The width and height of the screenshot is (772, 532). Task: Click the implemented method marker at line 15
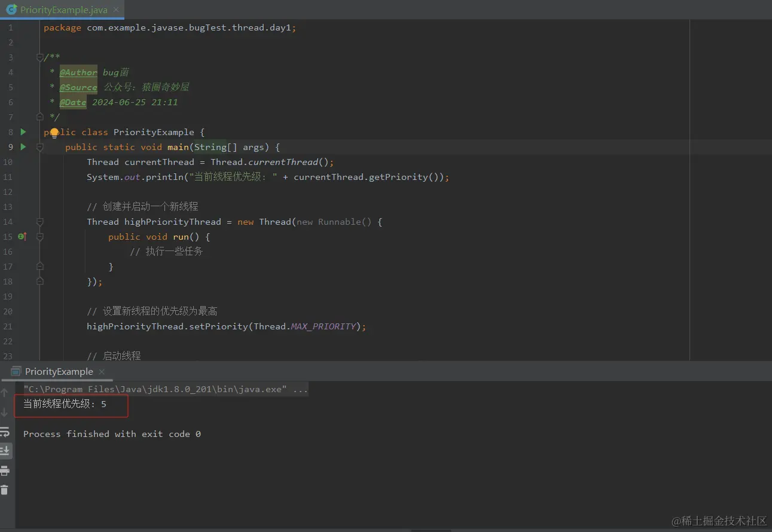pyautogui.click(x=23, y=237)
